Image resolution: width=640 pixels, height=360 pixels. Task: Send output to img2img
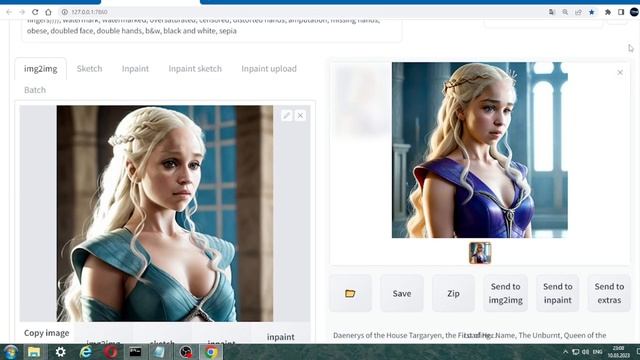(x=506, y=293)
